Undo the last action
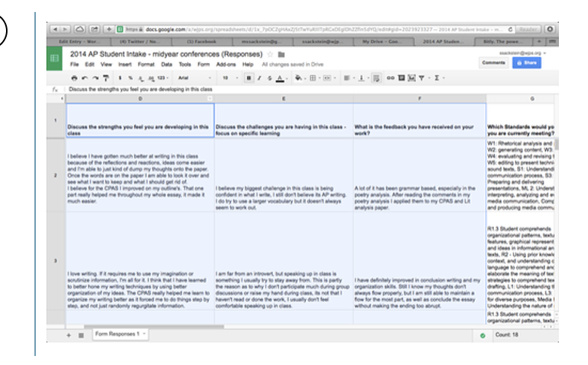588x365 pixels. (85, 78)
